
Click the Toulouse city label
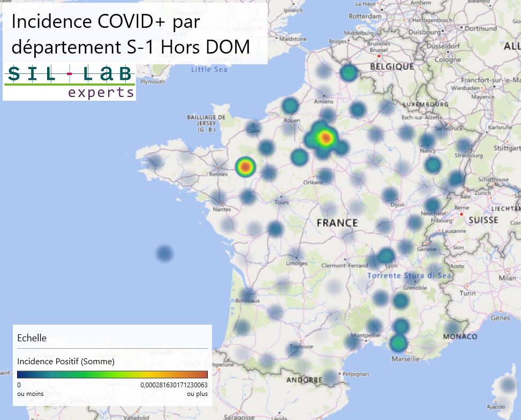pyautogui.click(x=301, y=347)
